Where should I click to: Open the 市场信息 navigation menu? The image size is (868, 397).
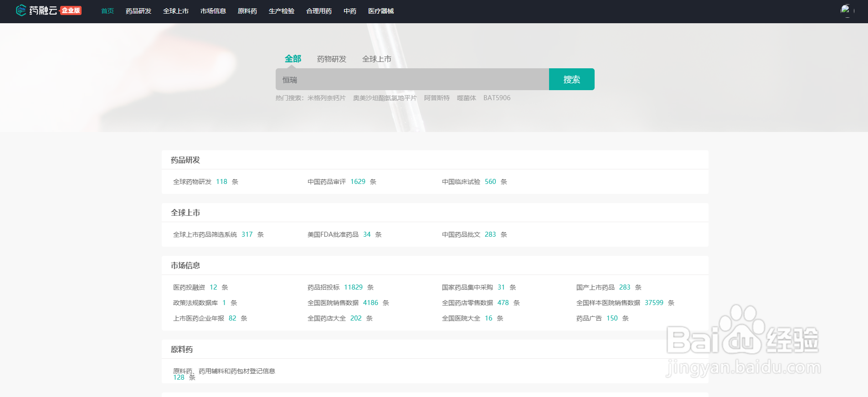tap(213, 11)
